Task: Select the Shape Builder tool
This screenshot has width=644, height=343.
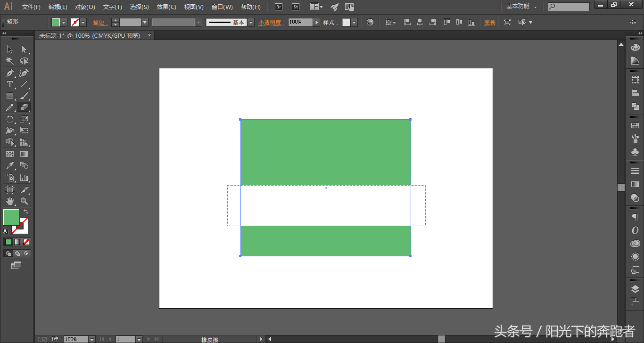Action: pyautogui.click(x=10, y=142)
